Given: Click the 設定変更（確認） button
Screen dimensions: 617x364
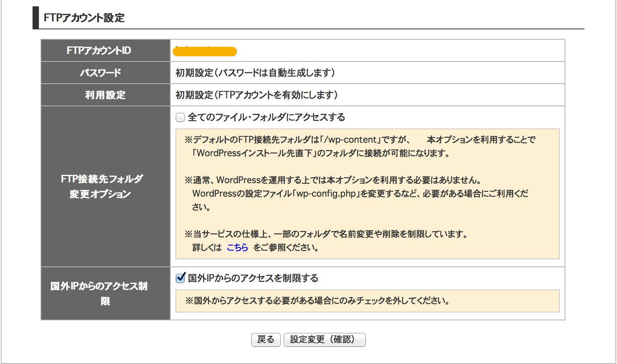Looking at the screenshot, I should coord(324,340).
